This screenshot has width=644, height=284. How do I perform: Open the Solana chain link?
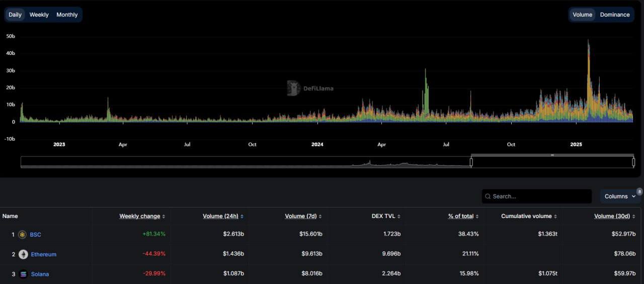coord(40,274)
